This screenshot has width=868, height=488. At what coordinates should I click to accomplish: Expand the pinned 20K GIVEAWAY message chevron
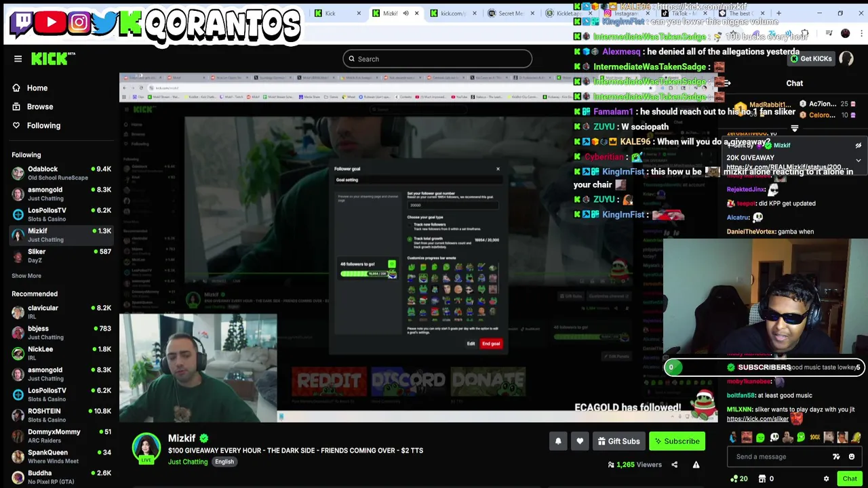click(x=858, y=161)
